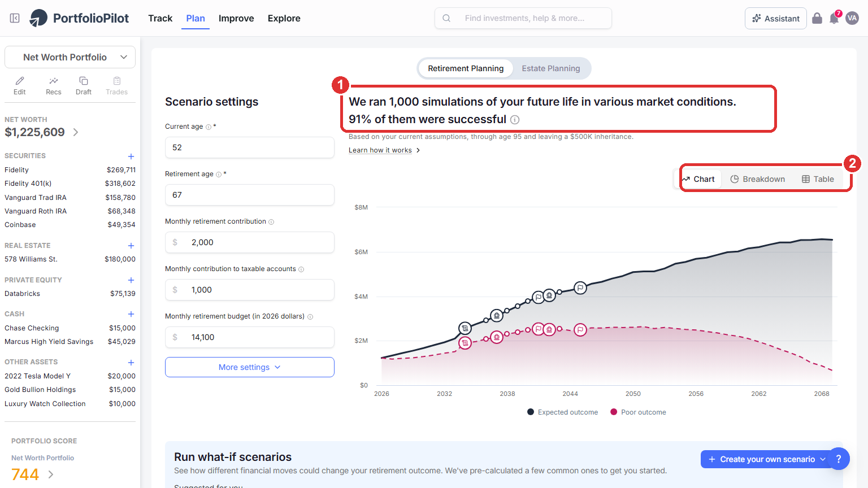The image size is (868, 488).
Task: Click Monthly retirement budget input
Action: pos(250,337)
